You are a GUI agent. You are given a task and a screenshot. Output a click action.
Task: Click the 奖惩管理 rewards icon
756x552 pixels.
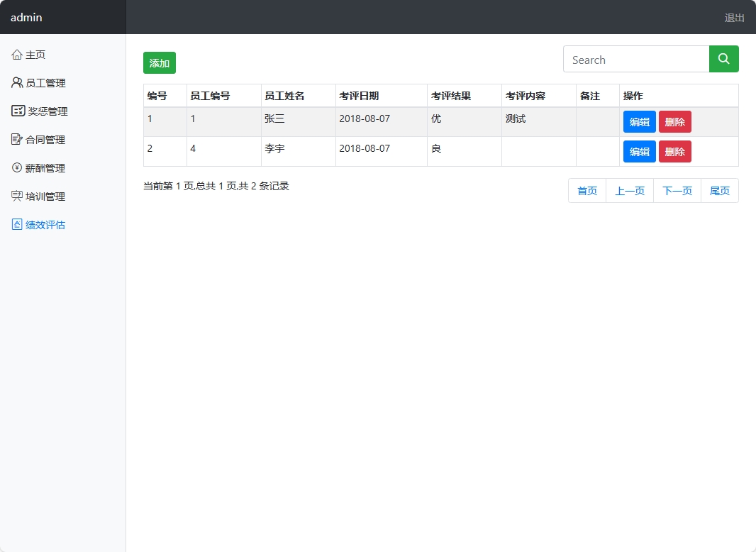[17, 111]
